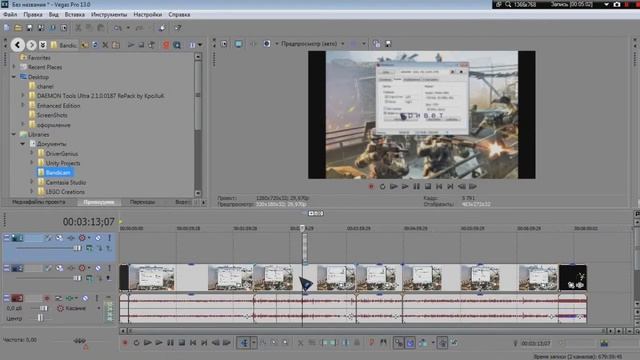Toggle solo on the first video track
Image resolution: width=640 pixels, height=360 pixels.
[109, 238]
